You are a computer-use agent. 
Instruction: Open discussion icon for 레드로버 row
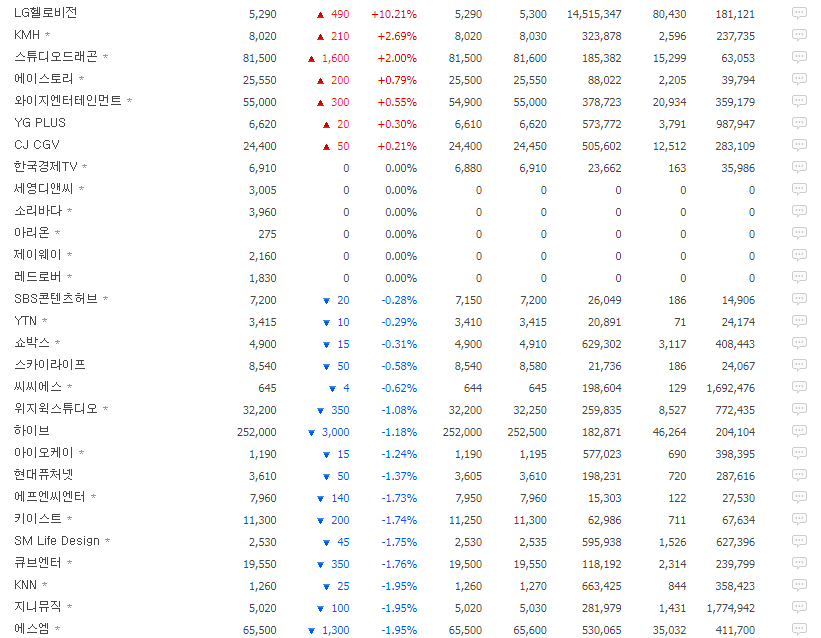[x=799, y=277]
